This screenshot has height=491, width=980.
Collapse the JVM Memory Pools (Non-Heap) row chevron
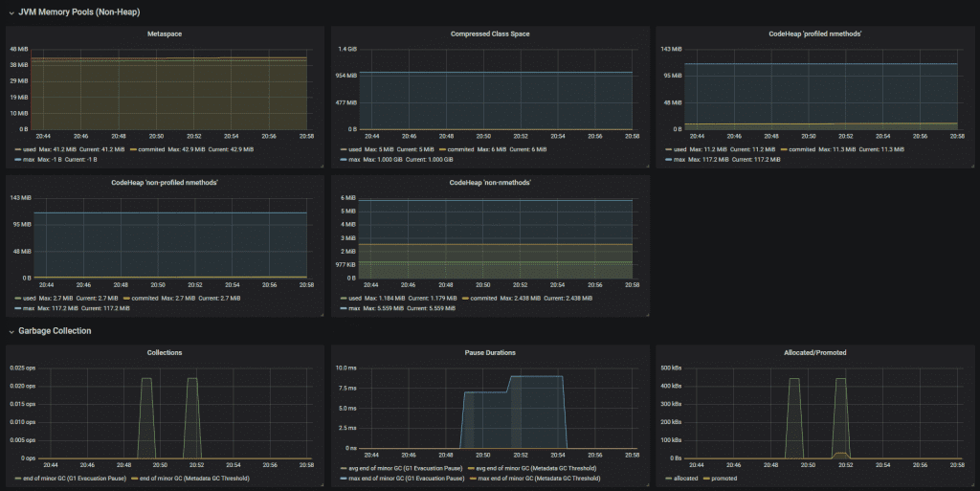coord(11,12)
